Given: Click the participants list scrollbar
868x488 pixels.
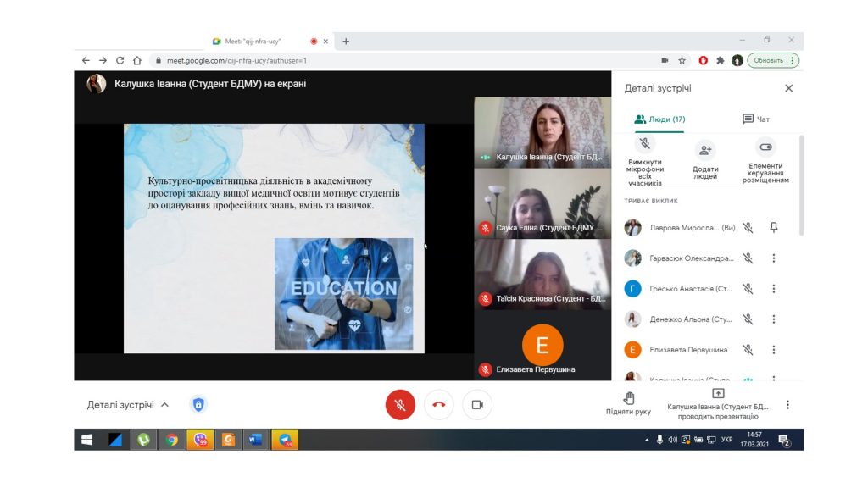Looking at the screenshot, I should pos(801,186).
